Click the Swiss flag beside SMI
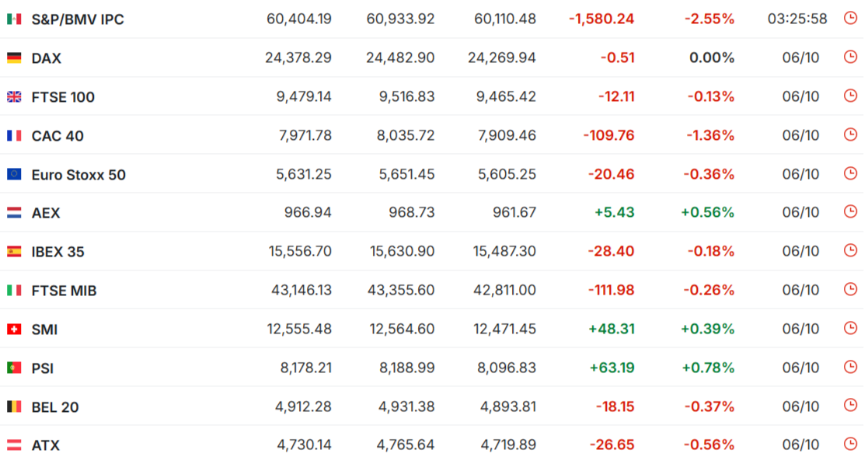 coord(14,330)
